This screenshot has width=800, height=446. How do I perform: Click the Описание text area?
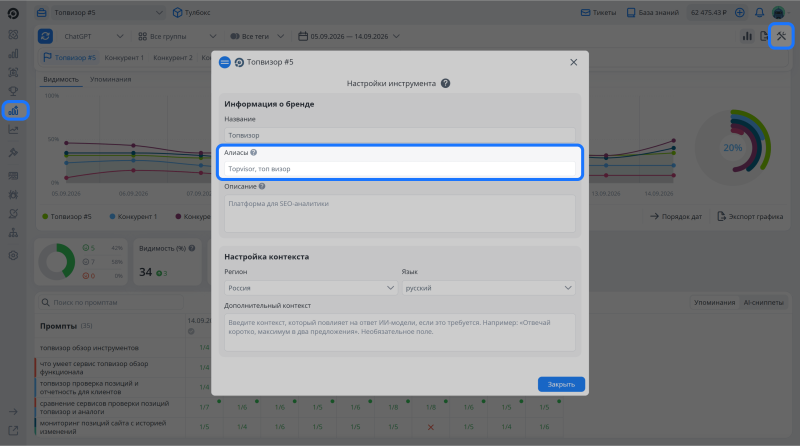tap(399, 213)
